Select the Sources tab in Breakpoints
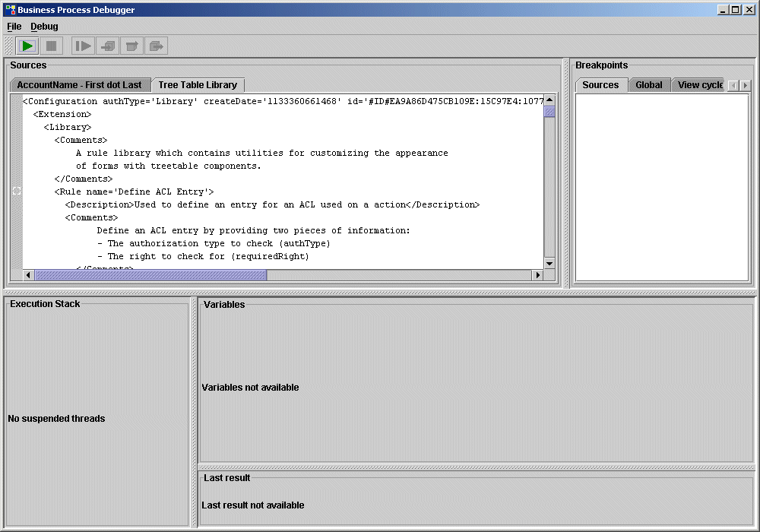The width and height of the screenshot is (760, 532). coord(601,85)
